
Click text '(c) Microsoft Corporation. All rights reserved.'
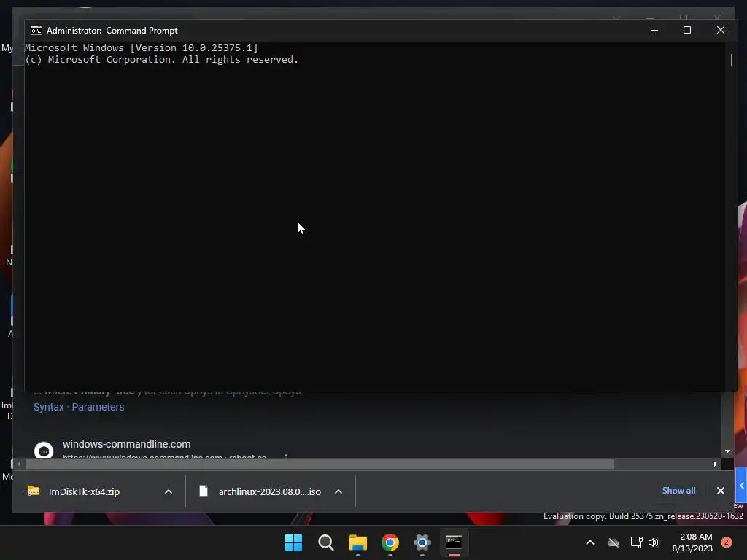coord(161,60)
